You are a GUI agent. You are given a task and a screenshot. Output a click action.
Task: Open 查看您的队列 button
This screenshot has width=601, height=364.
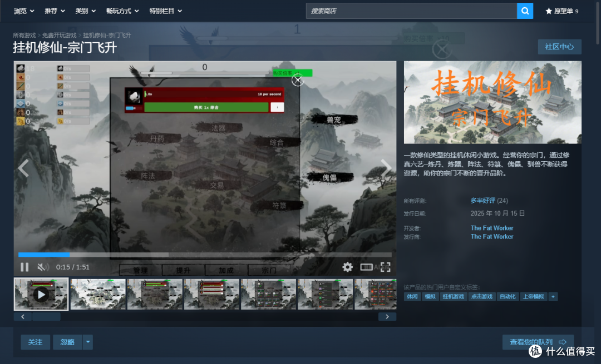(x=538, y=342)
